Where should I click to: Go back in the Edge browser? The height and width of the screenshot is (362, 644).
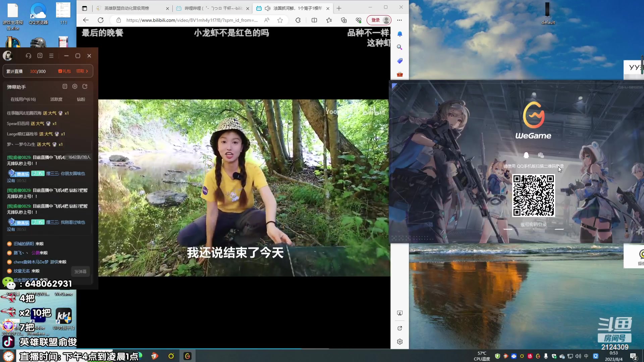[86, 20]
